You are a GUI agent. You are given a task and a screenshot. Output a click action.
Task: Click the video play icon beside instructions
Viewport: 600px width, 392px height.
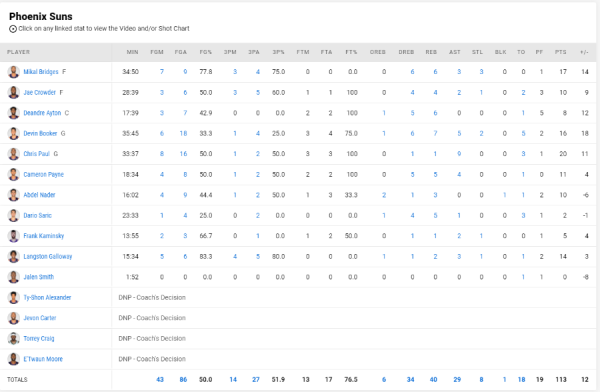click(x=13, y=29)
